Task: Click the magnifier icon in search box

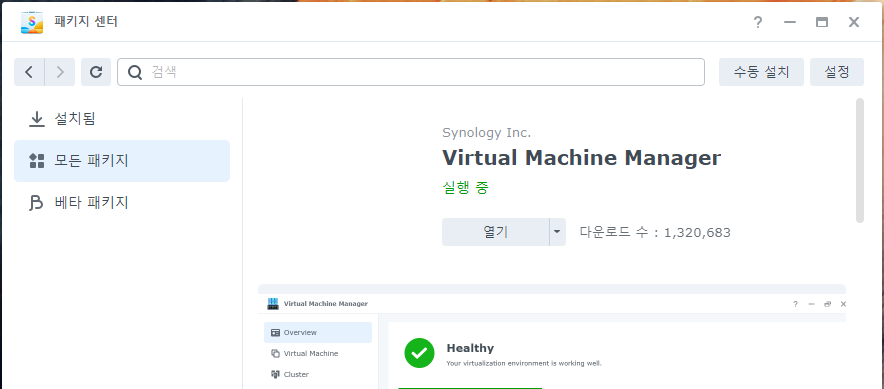Action: coord(135,72)
